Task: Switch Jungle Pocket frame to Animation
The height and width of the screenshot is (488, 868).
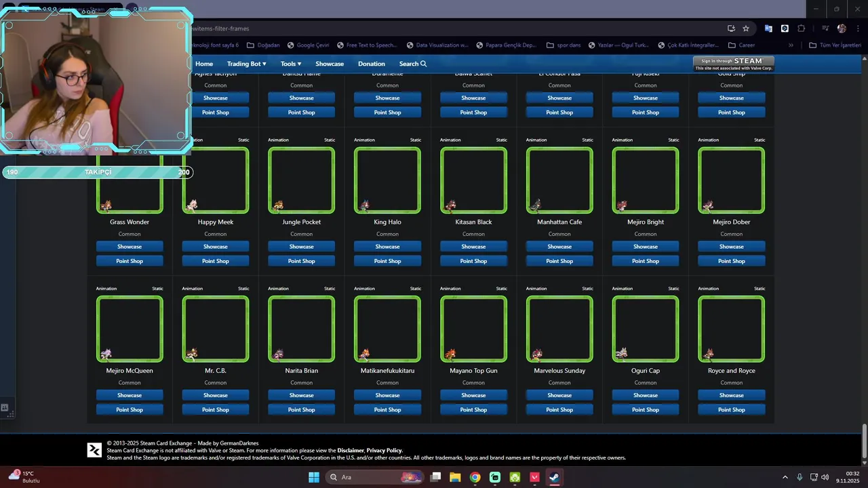Action: (x=279, y=140)
